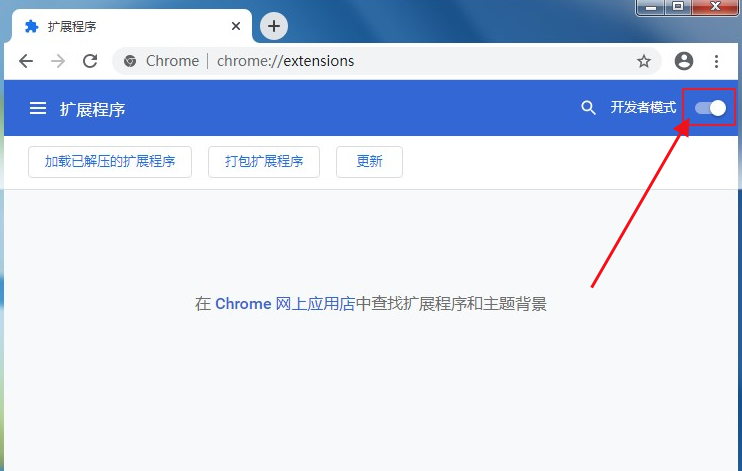742x471 pixels.
Task: Turn off the 开发者模式 switch
Action: click(x=710, y=108)
